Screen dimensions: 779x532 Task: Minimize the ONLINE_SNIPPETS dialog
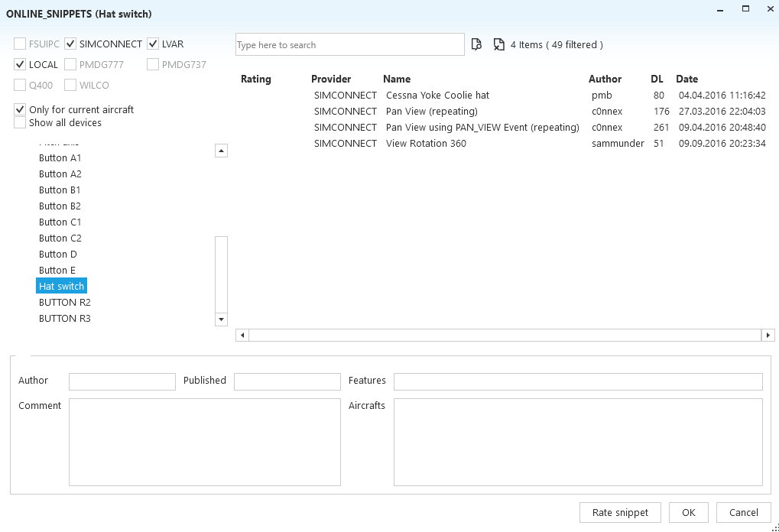(x=719, y=9)
